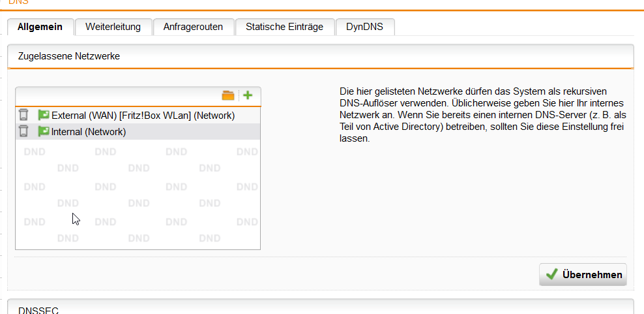
Task: Delete the External (WAN) network entry via trash icon
Action: pos(24,115)
